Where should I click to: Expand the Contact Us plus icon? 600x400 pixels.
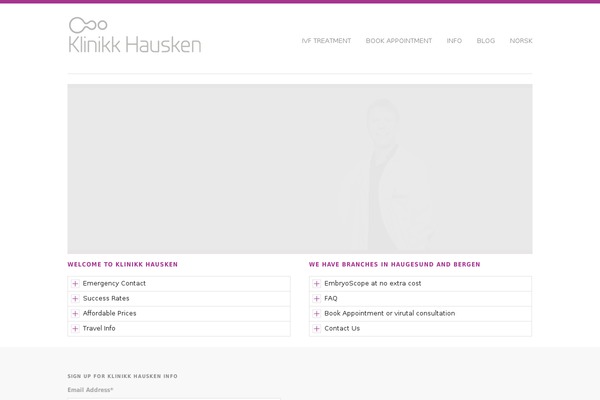pyautogui.click(x=316, y=328)
